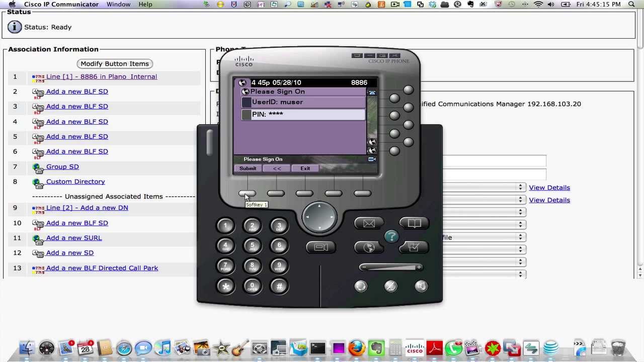Click the Add a new SD link in row 12
644x362 pixels.
pyautogui.click(x=70, y=253)
